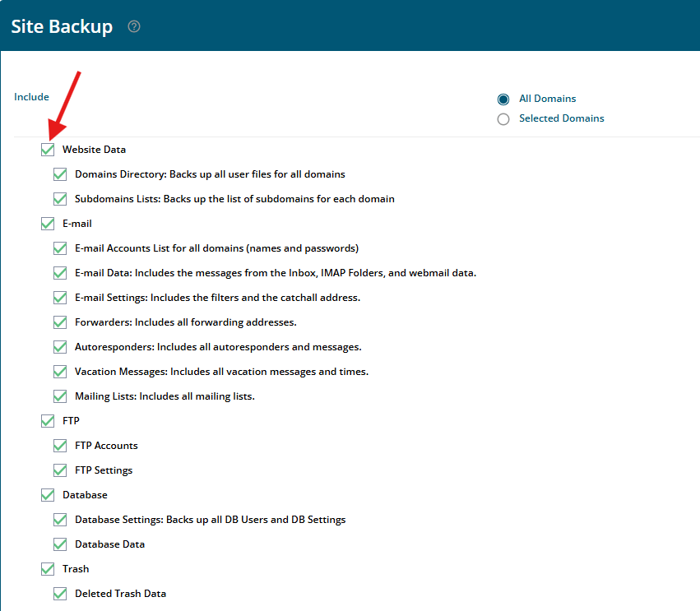Select the All Domains radio button
Image resolution: width=700 pixels, height=611 pixels.
[503, 99]
